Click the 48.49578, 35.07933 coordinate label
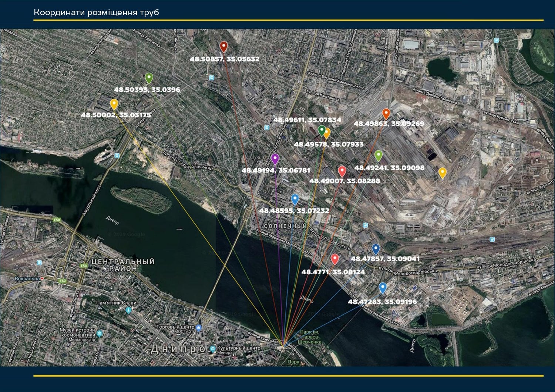This screenshot has height=392, width=555. [329, 144]
